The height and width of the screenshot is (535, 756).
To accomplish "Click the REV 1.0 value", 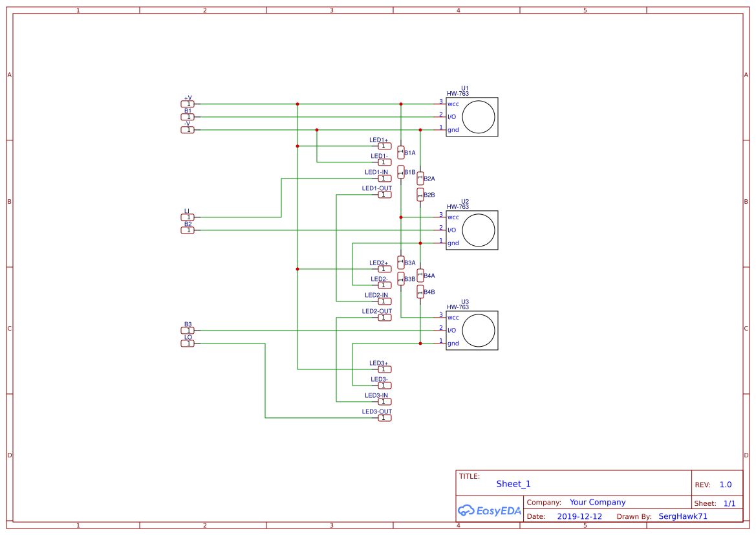I will pos(726,485).
